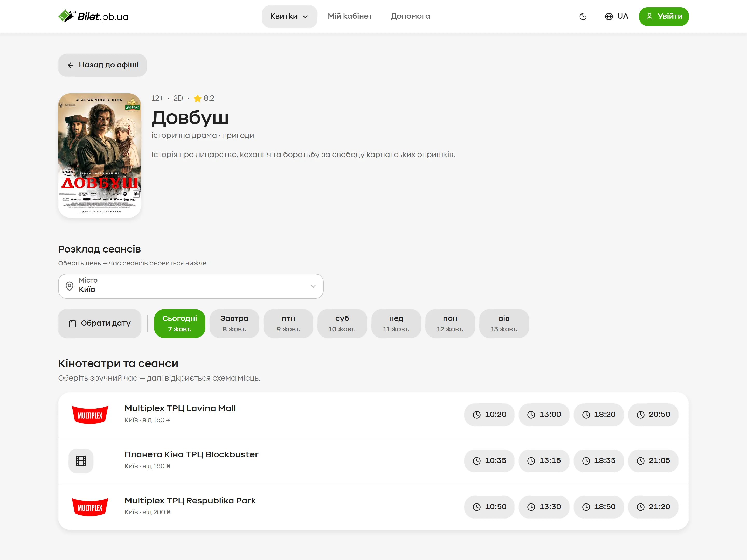Screen dimensions: 747x560
Task: Pick the 10:20 session at Lavina Mall
Action: (x=489, y=415)
